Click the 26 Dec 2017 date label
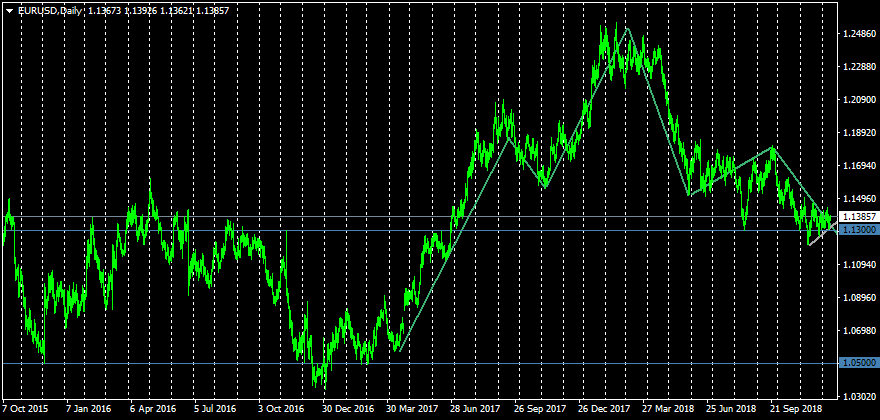 [x=602, y=409]
